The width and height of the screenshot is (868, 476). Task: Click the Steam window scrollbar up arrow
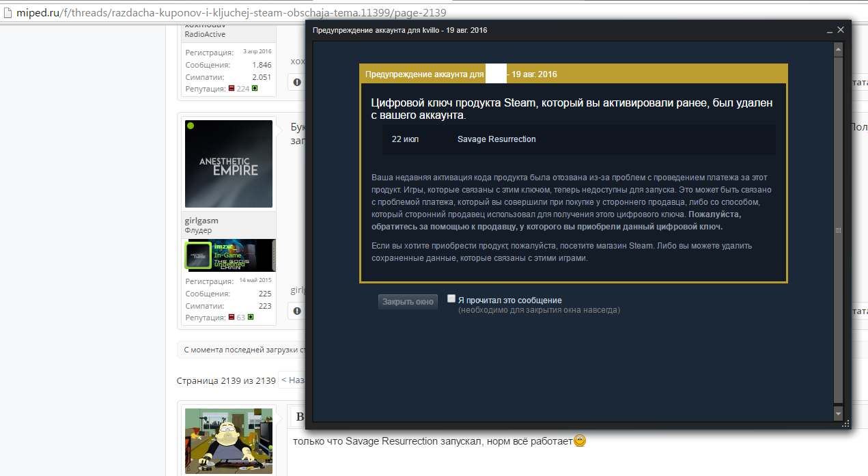(839, 50)
